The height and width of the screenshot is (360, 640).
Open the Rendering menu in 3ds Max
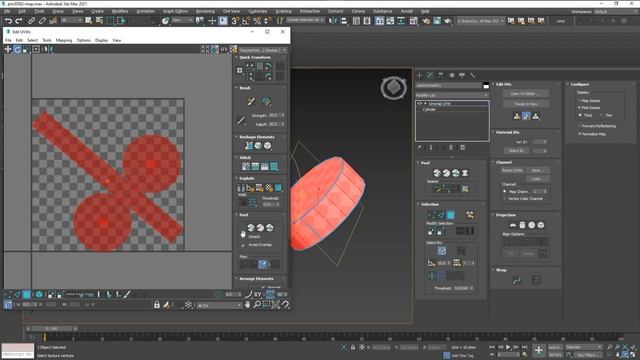tap(205, 11)
